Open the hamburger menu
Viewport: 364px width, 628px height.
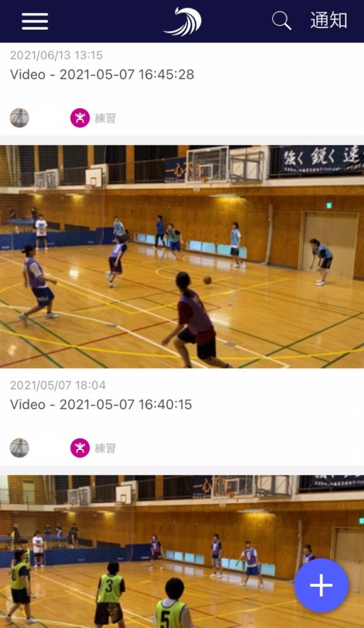pyautogui.click(x=35, y=21)
